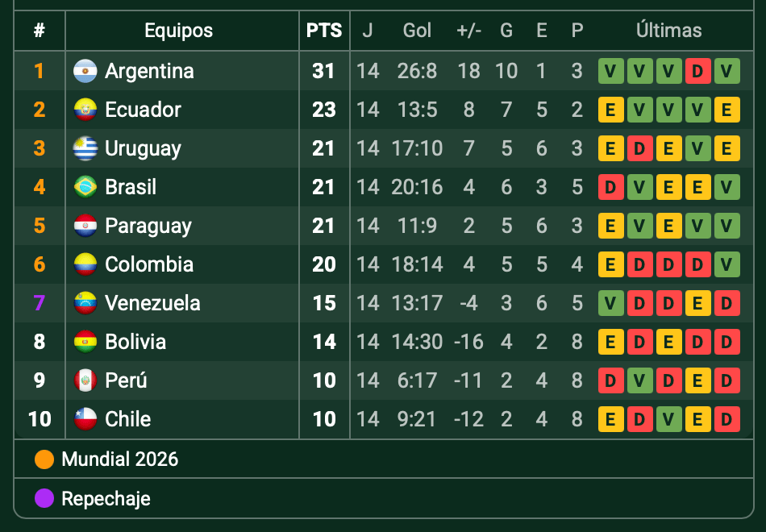Click the Perú flag icon
Image resolution: width=766 pixels, height=532 pixels.
[85, 380]
